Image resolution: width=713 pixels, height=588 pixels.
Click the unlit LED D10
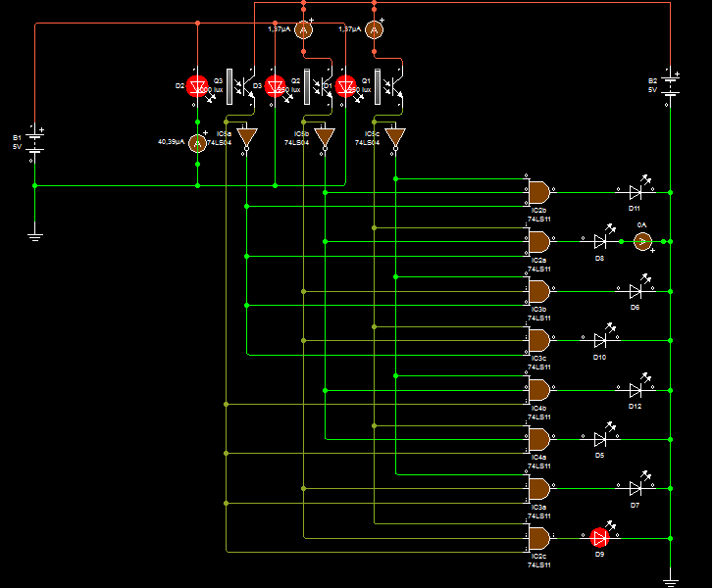pos(600,340)
